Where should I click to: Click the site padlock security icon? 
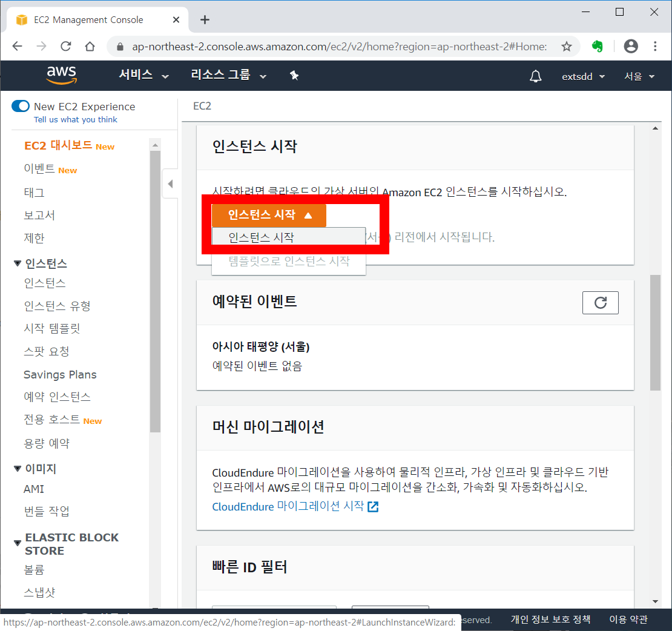[120, 47]
